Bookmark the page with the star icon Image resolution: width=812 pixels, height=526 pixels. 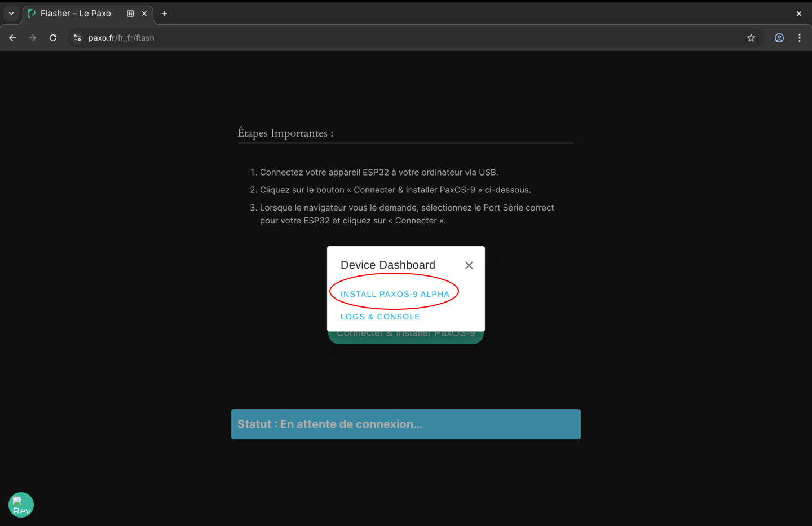click(x=751, y=38)
